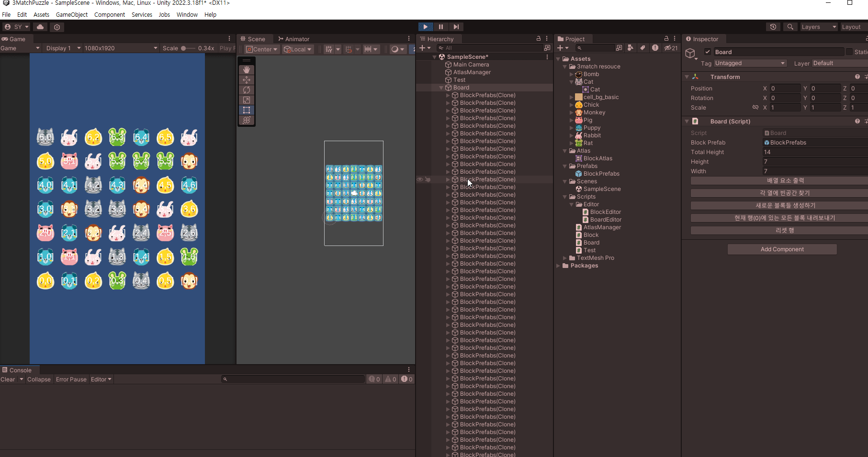Viewport: 868px width, 457px height.
Task: Switch to the Scene tab
Action: tap(253, 39)
